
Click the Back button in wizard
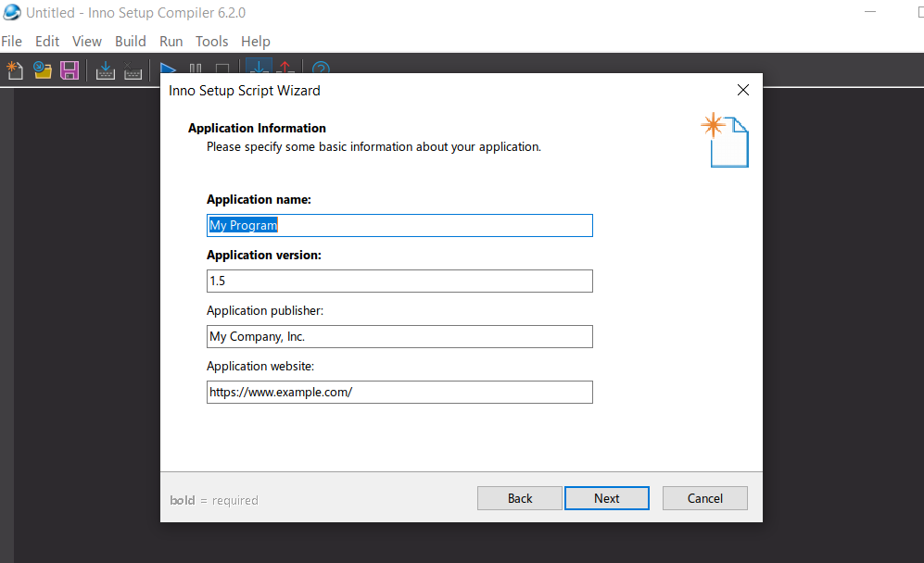[520, 498]
